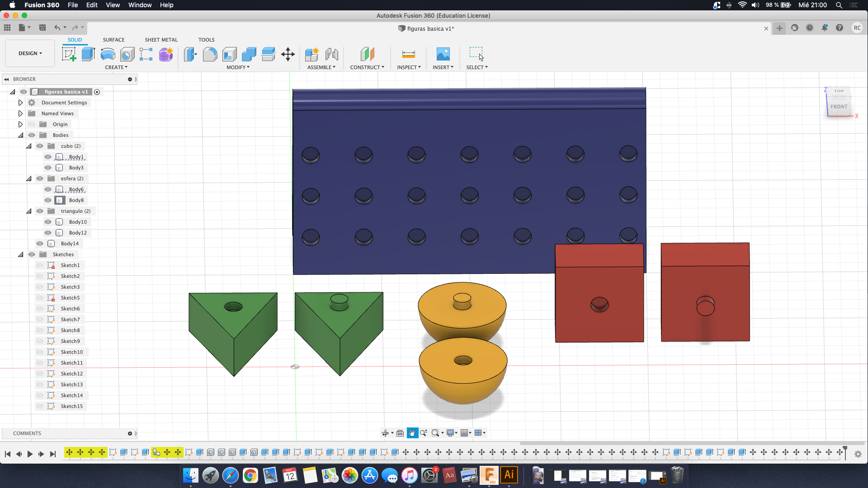This screenshot has width=868, height=488.
Task: Click the Measure tool under Inspect
Action: pos(408,54)
